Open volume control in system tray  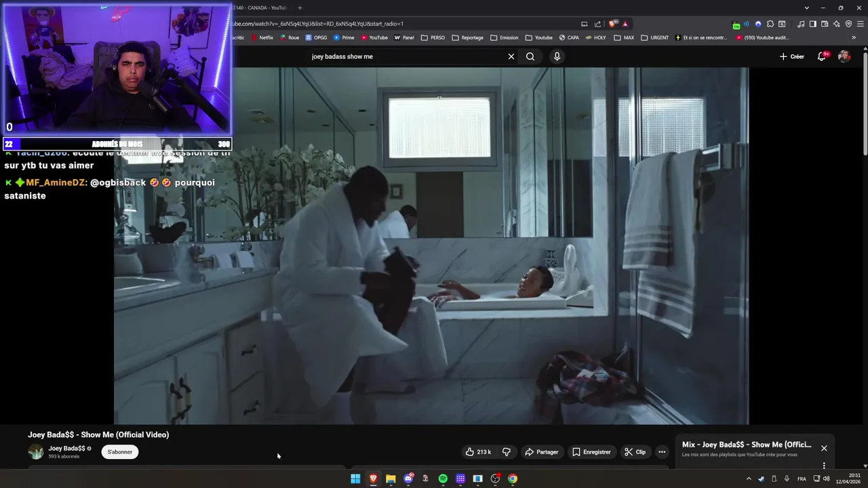[x=826, y=479]
